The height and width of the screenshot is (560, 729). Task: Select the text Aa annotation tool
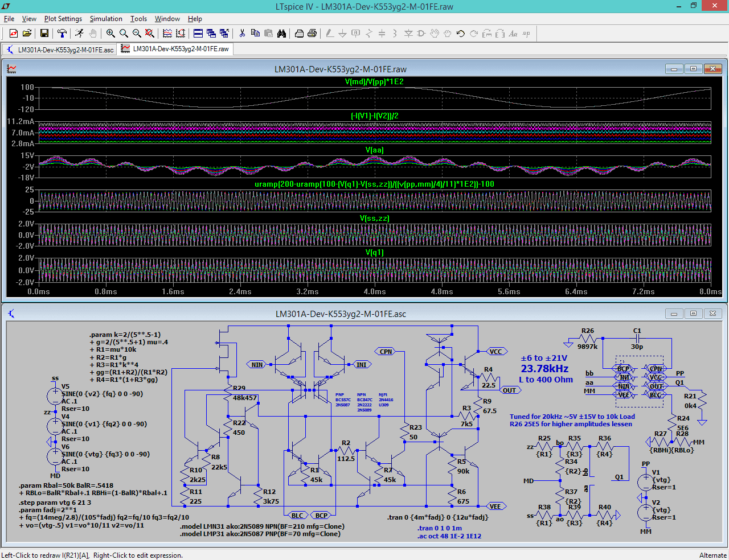[x=513, y=33]
